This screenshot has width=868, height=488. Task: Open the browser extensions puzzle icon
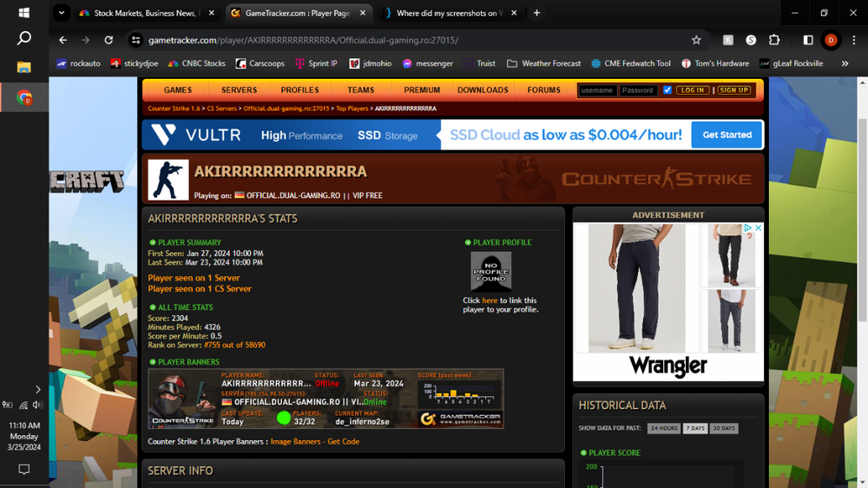click(774, 40)
